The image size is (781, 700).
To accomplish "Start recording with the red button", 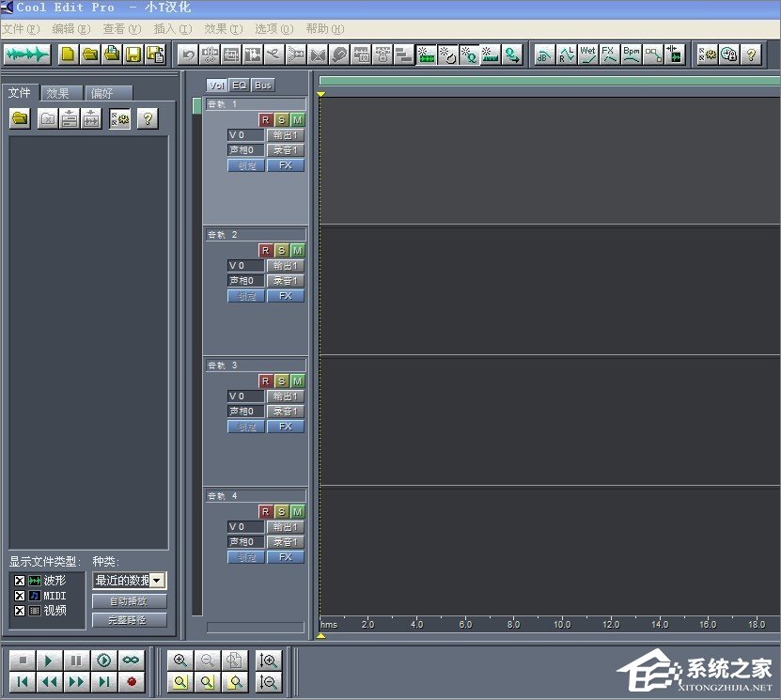I will click(x=131, y=682).
